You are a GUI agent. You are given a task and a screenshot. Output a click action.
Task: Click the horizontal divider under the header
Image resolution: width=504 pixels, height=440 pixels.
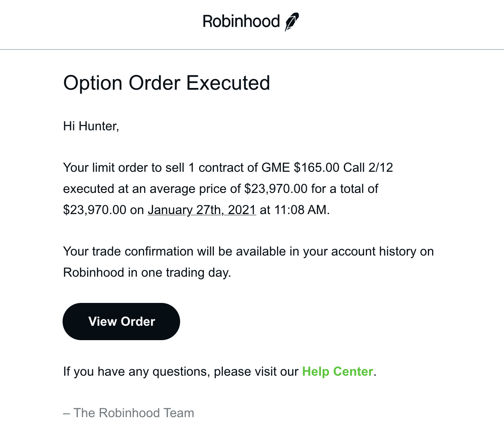[x=252, y=49]
